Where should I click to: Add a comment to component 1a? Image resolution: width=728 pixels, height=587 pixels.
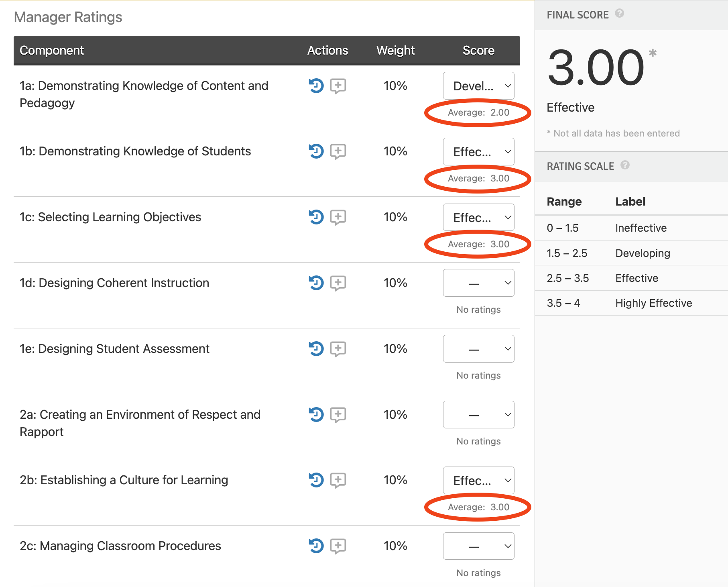click(338, 86)
